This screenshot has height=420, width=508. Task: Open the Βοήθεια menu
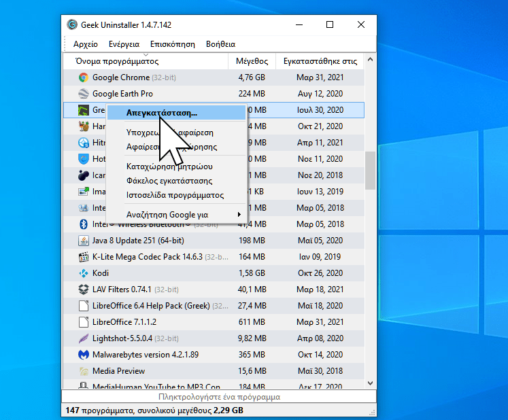pos(220,44)
